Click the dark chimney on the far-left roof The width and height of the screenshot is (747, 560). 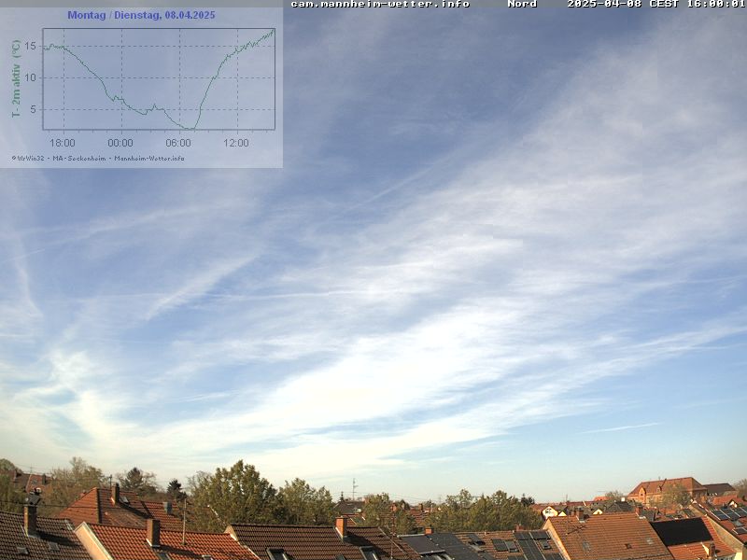click(31, 516)
